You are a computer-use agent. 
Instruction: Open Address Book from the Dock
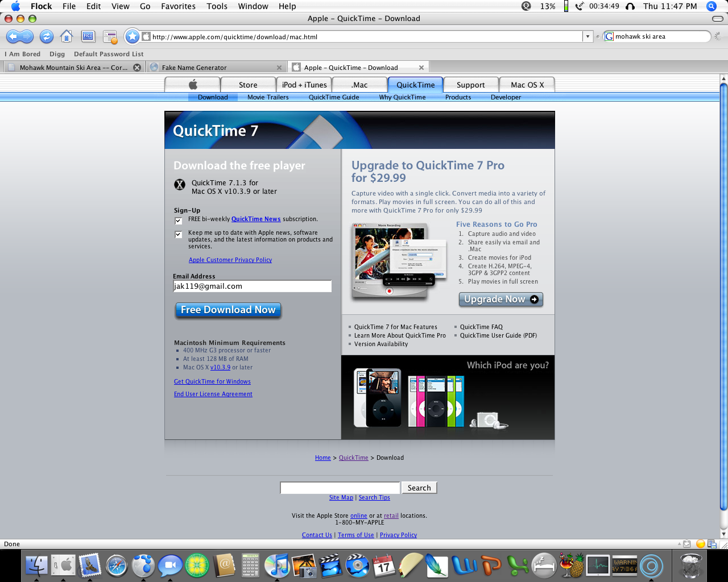pos(225,566)
